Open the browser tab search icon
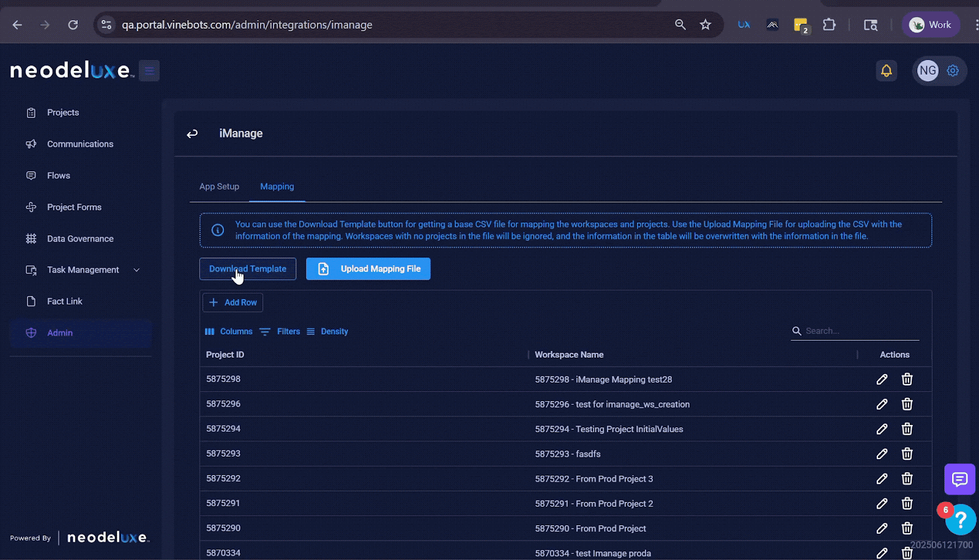This screenshot has height=560, width=979. pos(871,25)
